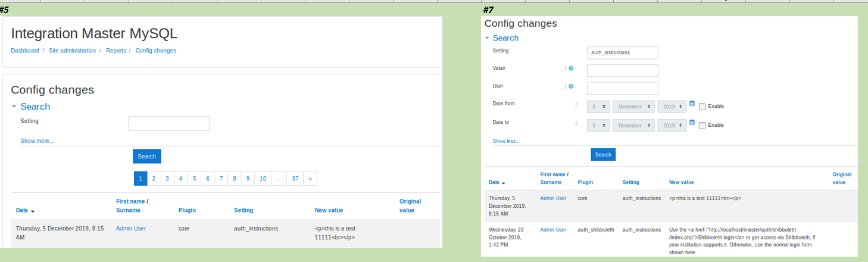This screenshot has height=262, width=868.
Task: Open the Date from year dropdown
Action: pos(673,107)
